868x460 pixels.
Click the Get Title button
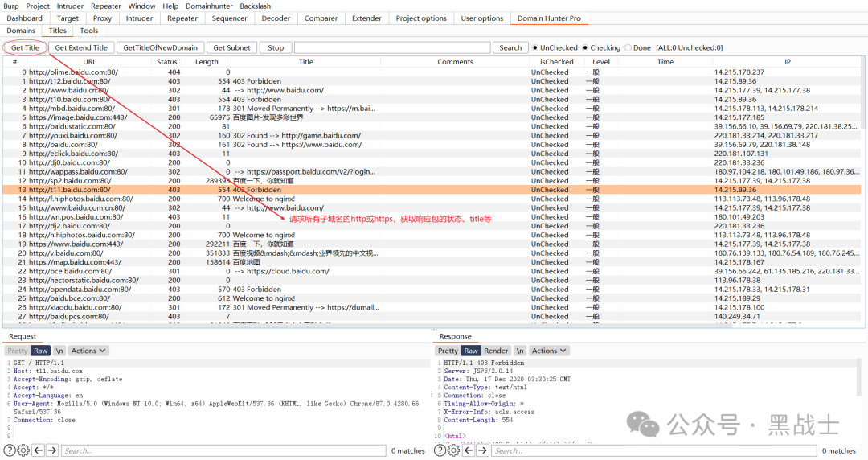(x=26, y=47)
